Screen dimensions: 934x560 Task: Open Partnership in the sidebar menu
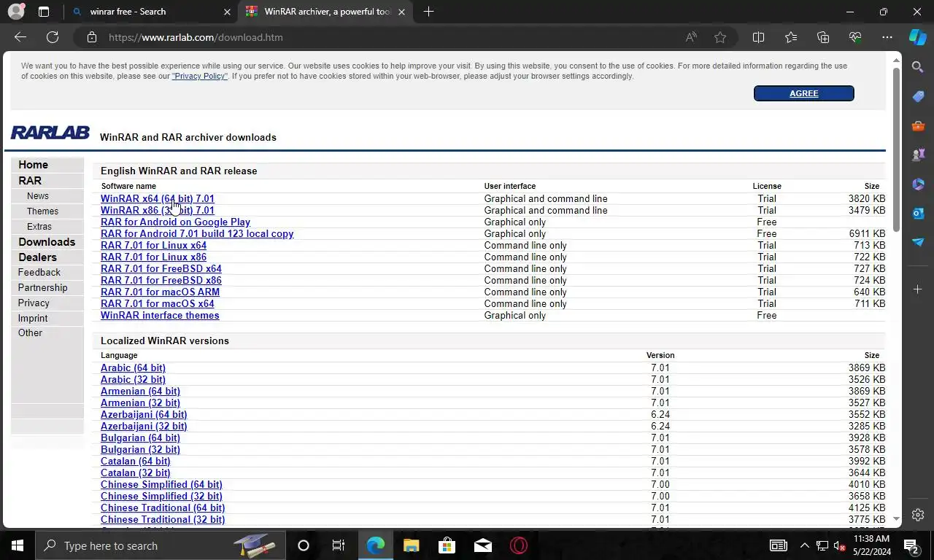click(x=42, y=288)
